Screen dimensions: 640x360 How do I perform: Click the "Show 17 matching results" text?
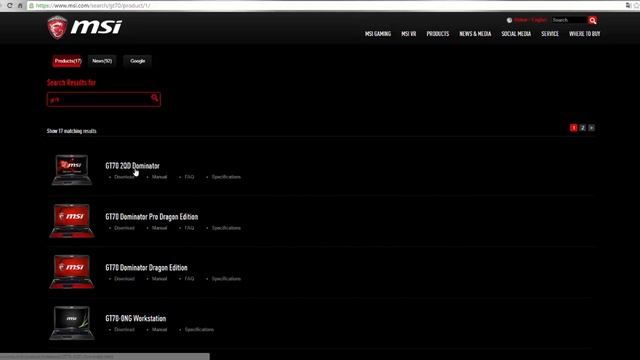[x=71, y=131]
